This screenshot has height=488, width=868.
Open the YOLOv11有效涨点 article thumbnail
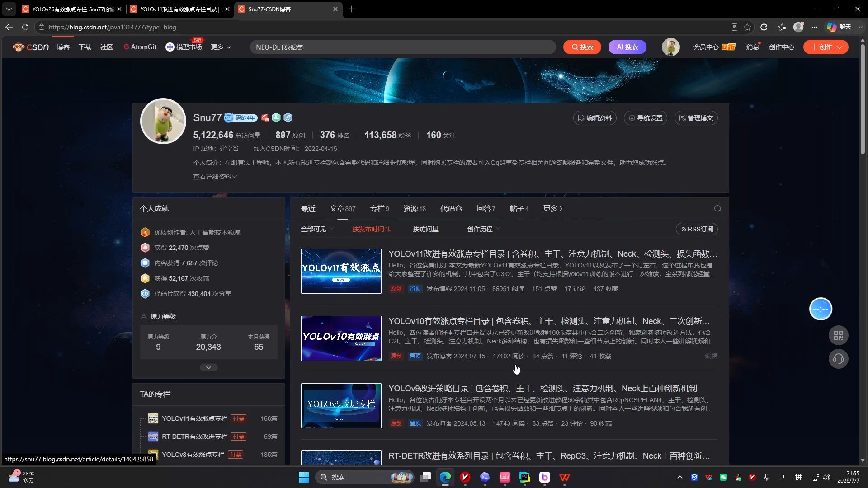click(x=341, y=271)
